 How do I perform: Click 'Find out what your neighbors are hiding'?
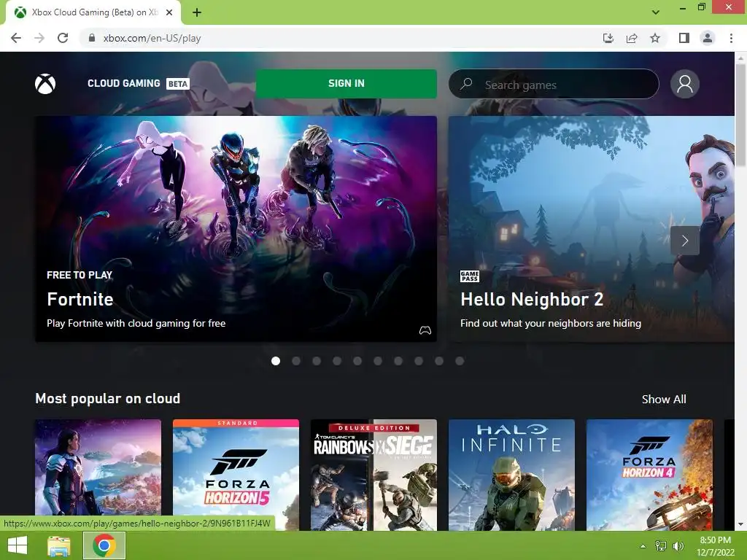pos(551,323)
